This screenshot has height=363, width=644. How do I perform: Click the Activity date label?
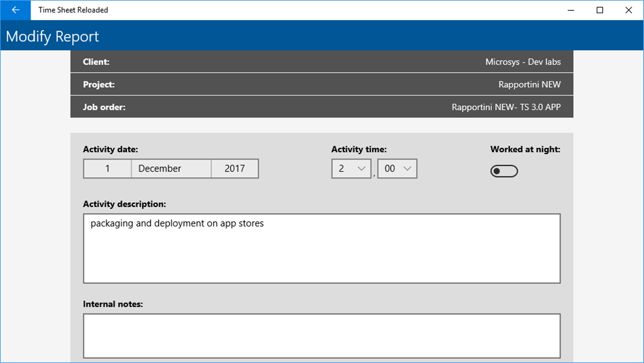point(110,149)
